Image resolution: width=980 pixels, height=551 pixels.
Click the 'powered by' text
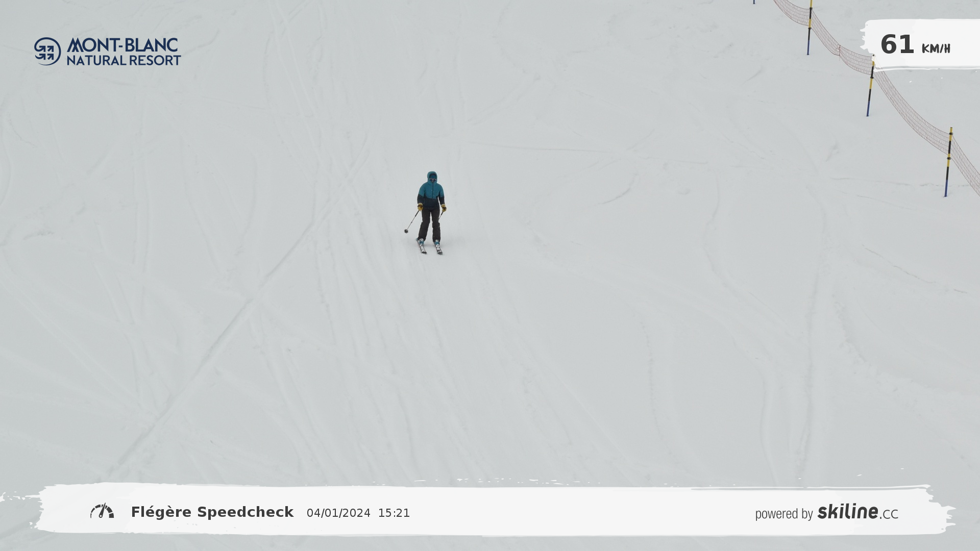click(783, 514)
